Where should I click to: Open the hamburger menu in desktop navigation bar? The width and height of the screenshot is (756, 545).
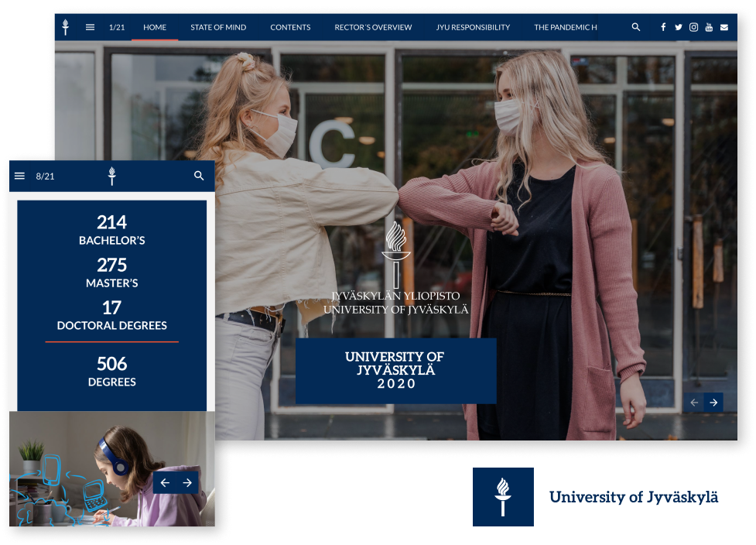(90, 27)
